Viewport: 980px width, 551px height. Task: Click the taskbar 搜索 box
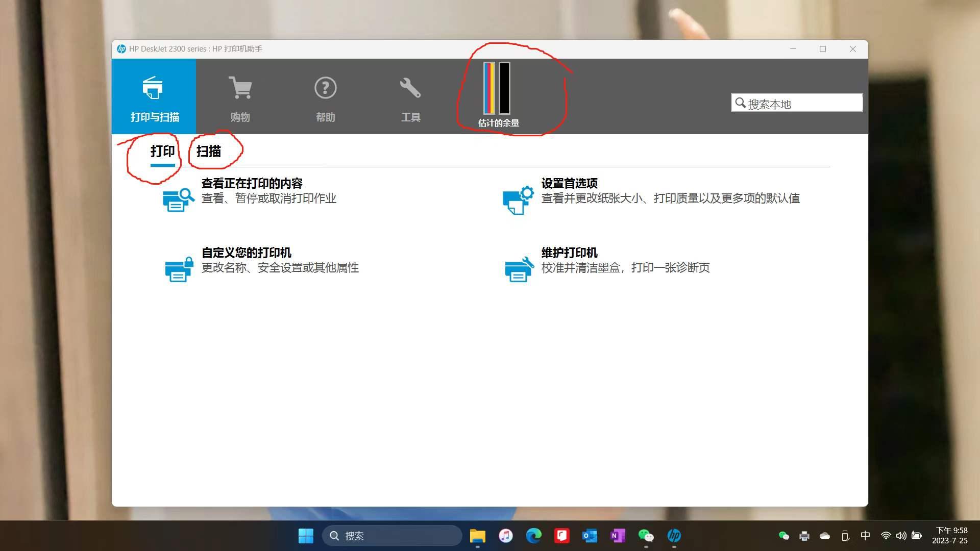pos(392,536)
